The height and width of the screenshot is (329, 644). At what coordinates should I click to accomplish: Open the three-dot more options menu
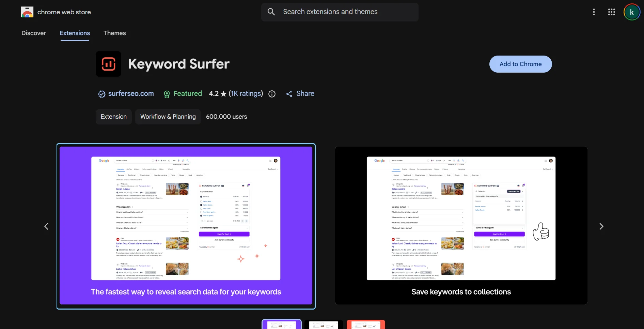pos(594,12)
